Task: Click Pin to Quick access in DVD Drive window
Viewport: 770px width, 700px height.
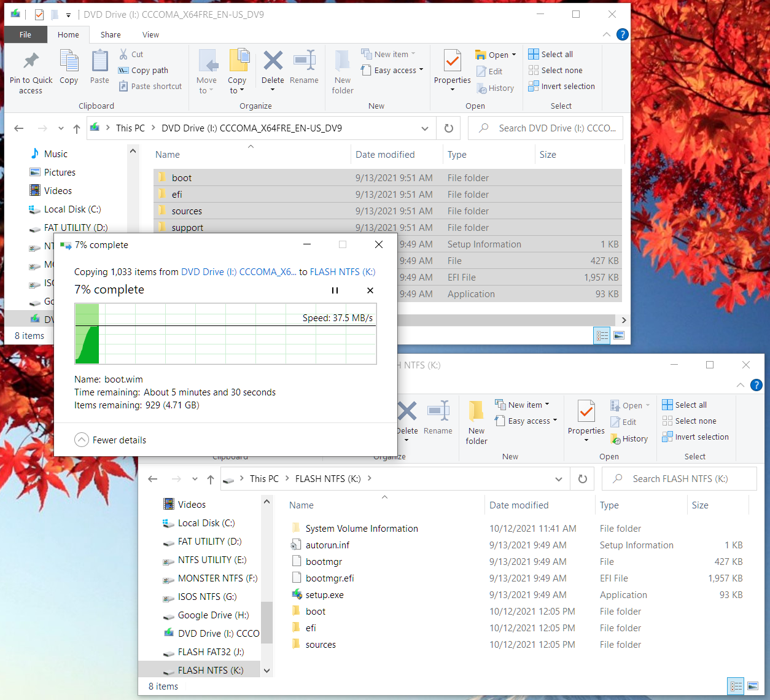Action: click(31, 72)
